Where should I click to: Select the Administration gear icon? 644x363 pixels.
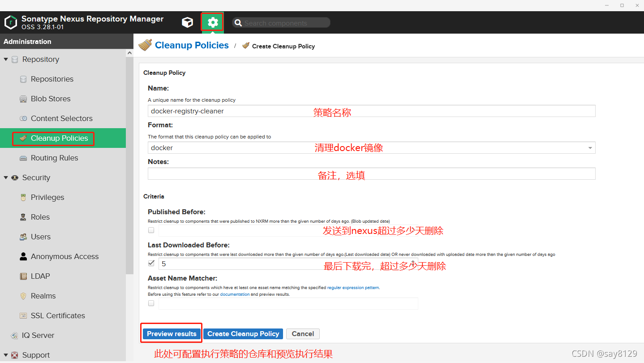point(212,22)
